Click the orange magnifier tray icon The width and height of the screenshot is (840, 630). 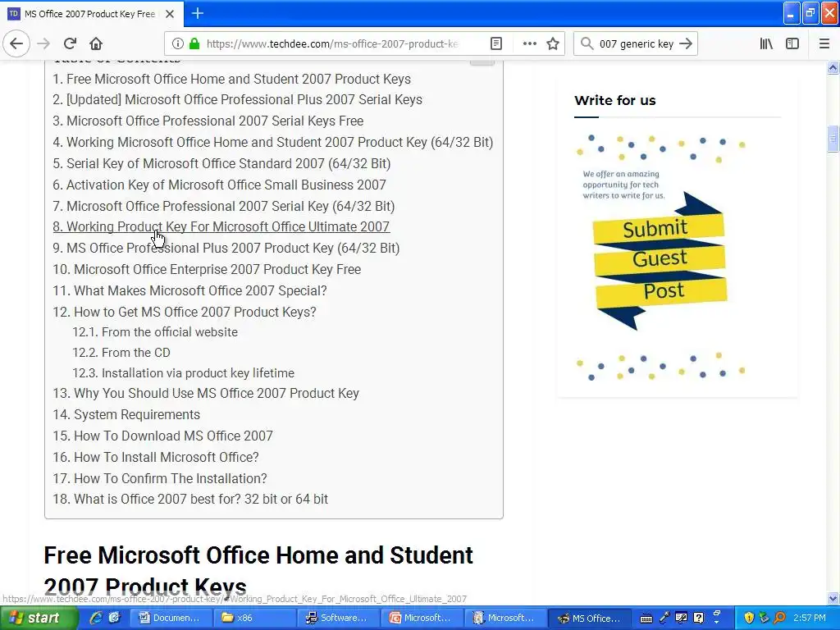781,619
